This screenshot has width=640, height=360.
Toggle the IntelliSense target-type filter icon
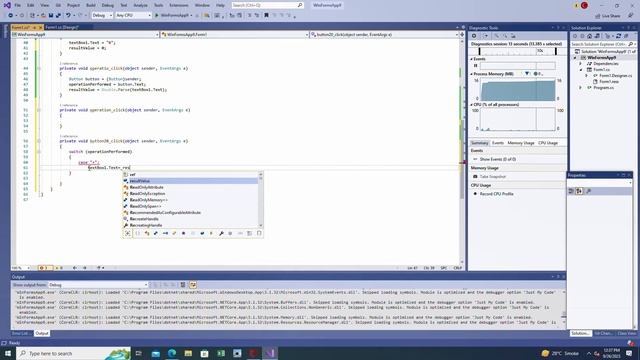[128, 233]
